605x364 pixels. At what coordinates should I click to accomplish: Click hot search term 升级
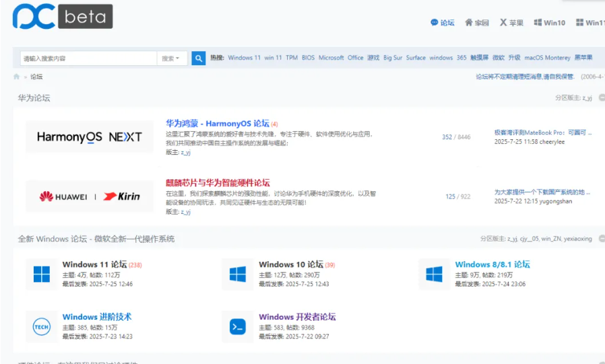point(514,58)
